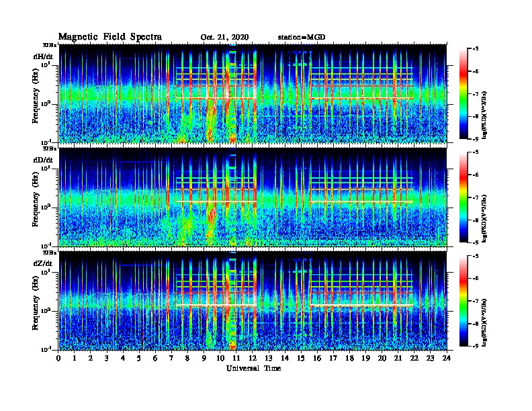
Task: Click hour "15" on the Universal Time axis
Action: click(301, 358)
